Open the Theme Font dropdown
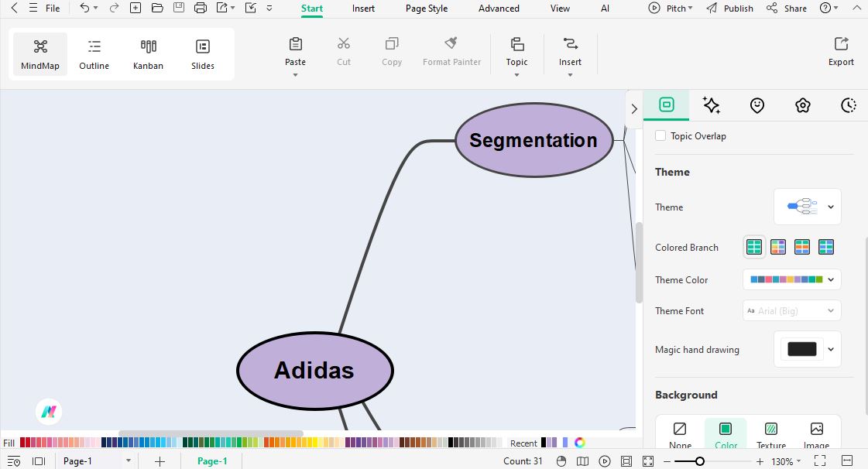The image size is (868, 469). (791, 310)
